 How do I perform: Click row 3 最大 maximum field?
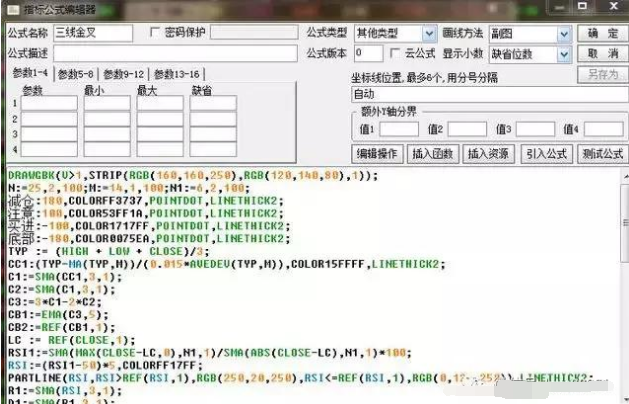pyautogui.click(x=160, y=134)
